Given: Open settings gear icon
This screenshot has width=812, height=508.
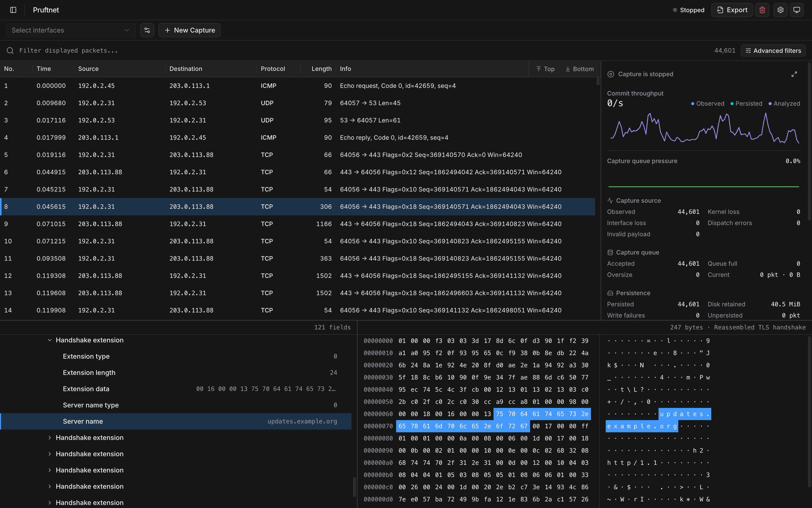Looking at the screenshot, I should [780, 10].
